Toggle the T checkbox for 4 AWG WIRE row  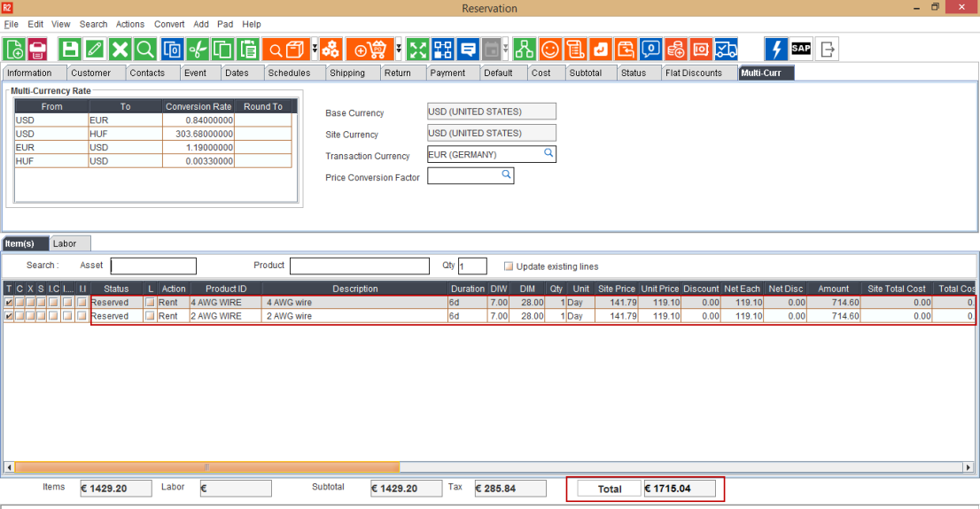(9, 303)
